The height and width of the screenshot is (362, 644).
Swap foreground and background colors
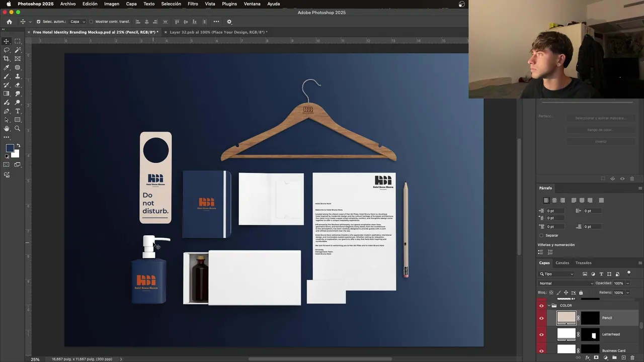pos(18,146)
